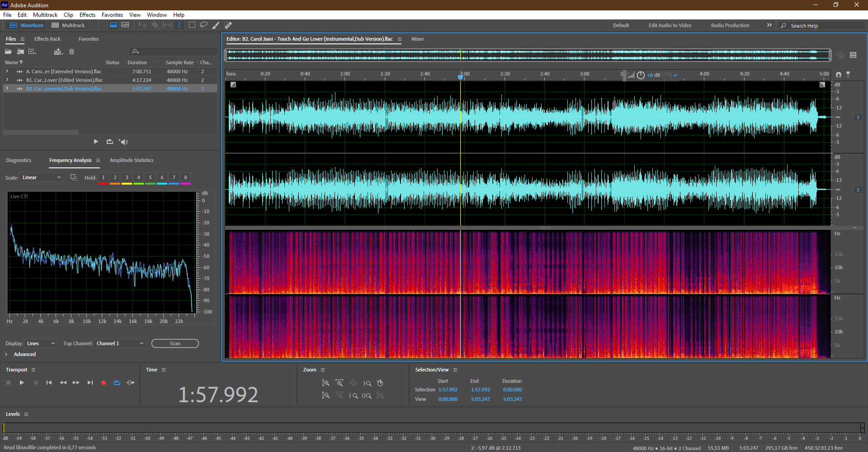Select the Time Selection tool
This screenshot has height=452, width=868.
(x=179, y=25)
